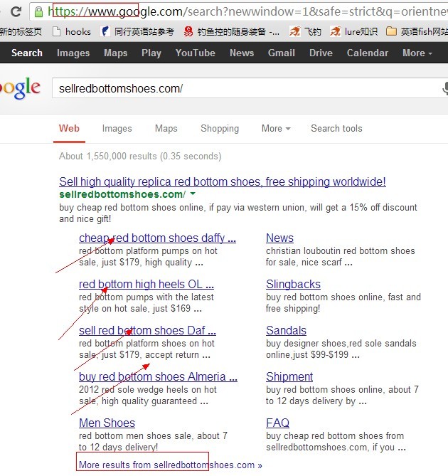The image size is (448, 476).
Task: Open the Sandals sitelink
Action: [286, 330]
